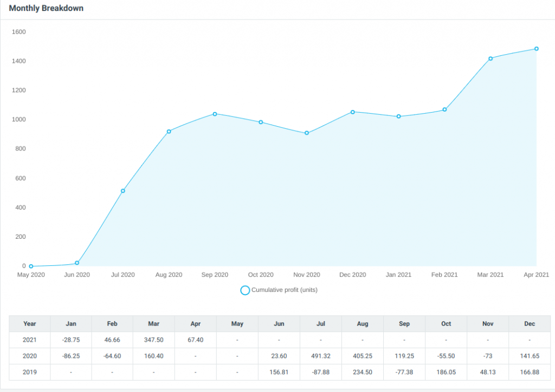Screen dimensions: 555x392
Task: Click the Jul 2020 data point
Action: click(123, 191)
